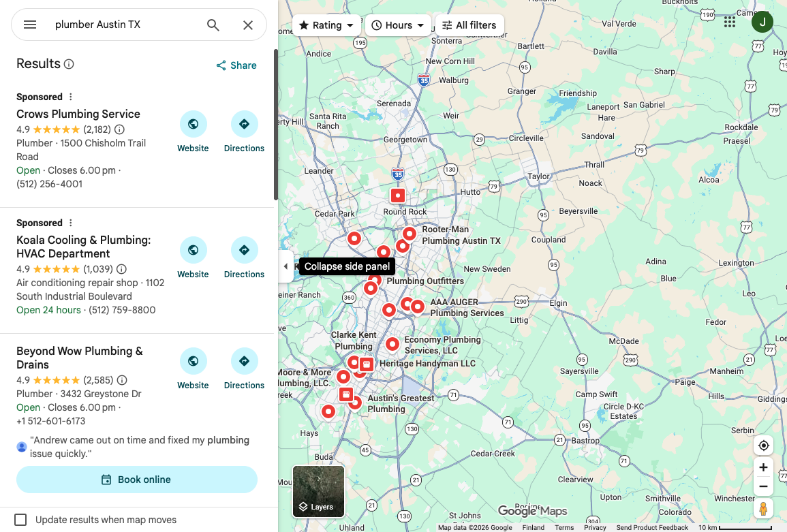Open the Crows Plumbing Service listing
Image resolution: width=787 pixels, height=532 pixels.
click(78, 114)
